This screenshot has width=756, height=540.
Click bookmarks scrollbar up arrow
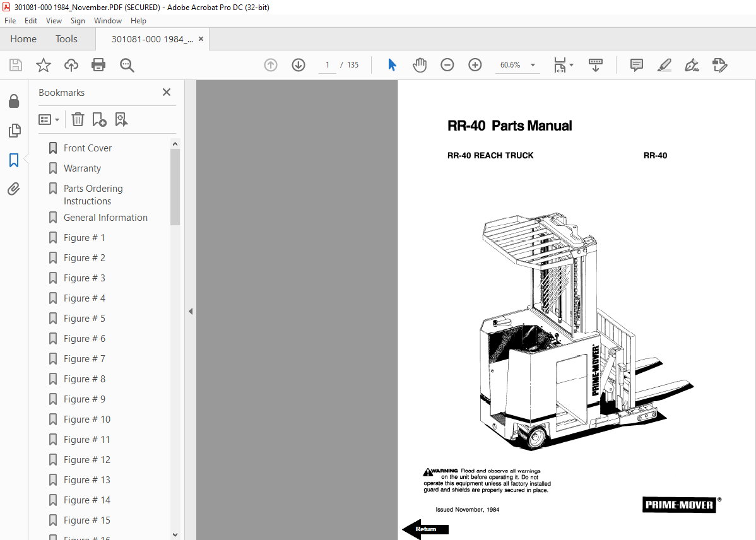(175, 144)
